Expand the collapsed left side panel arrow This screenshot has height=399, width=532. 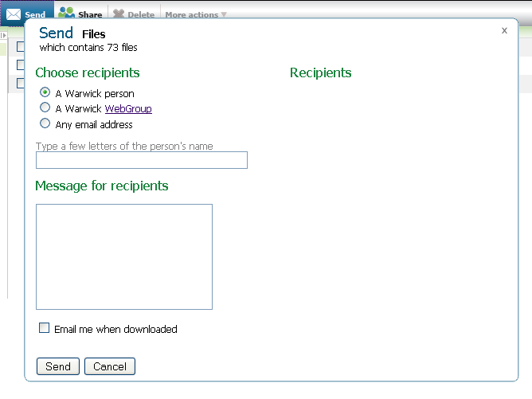3,36
